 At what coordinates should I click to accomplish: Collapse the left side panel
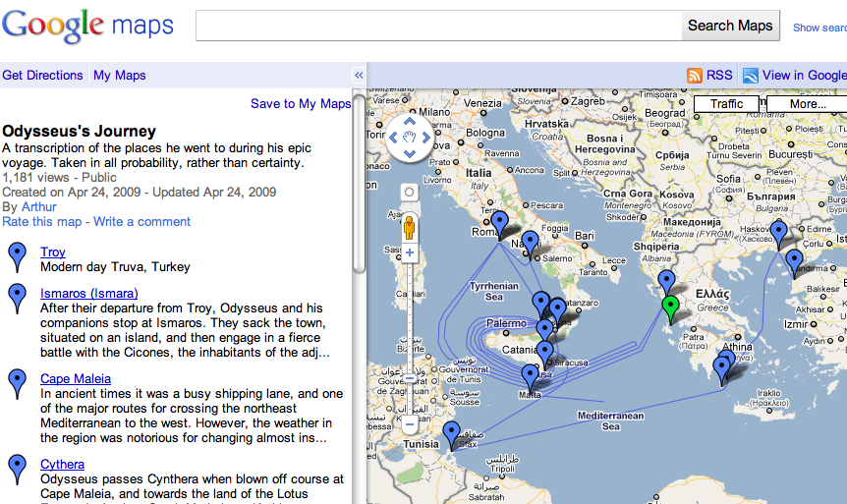(359, 76)
